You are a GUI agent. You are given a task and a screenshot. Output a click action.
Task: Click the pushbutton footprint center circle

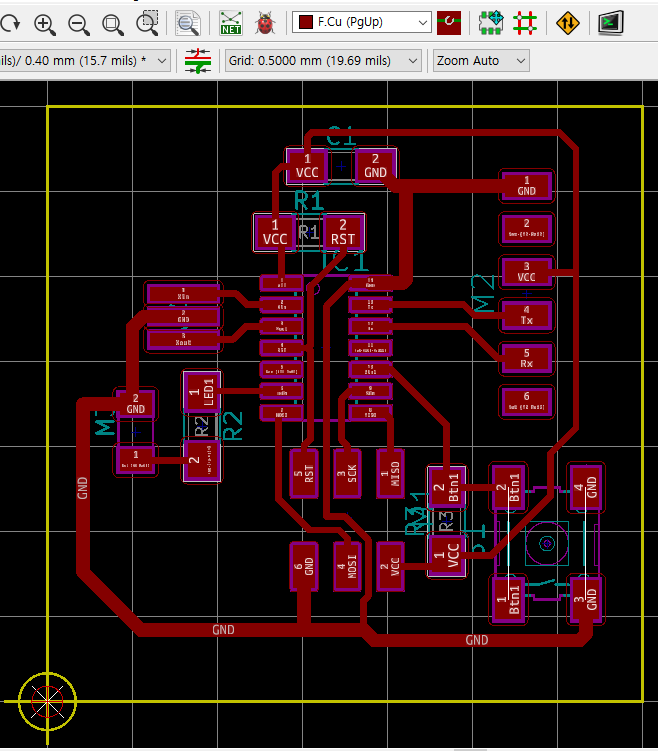pyautogui.click(x=547, y=543)
